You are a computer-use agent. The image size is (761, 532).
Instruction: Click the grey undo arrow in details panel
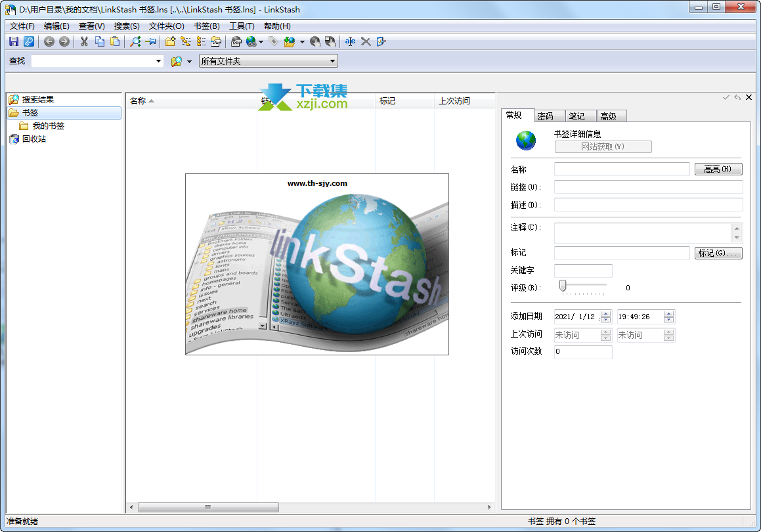pyautogui.click(x=737, y=97)
